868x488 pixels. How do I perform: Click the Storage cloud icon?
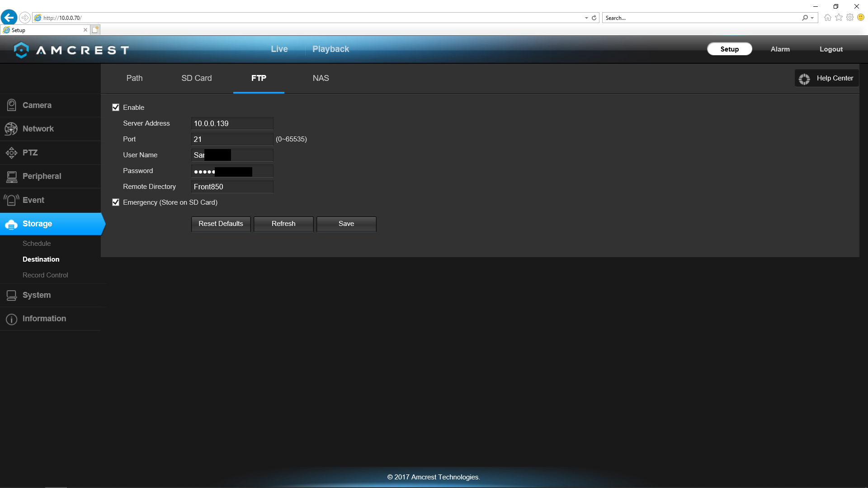click(x=11, y=224)
